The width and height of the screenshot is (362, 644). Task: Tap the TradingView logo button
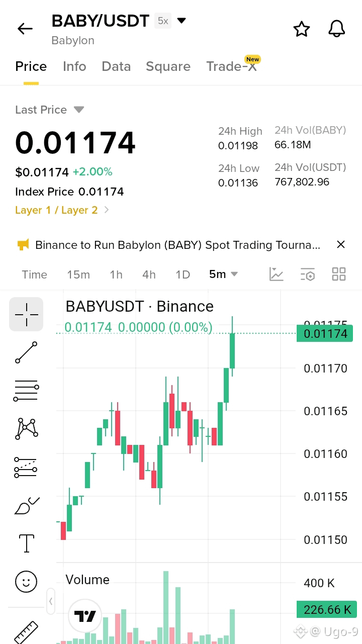[85, 616]
